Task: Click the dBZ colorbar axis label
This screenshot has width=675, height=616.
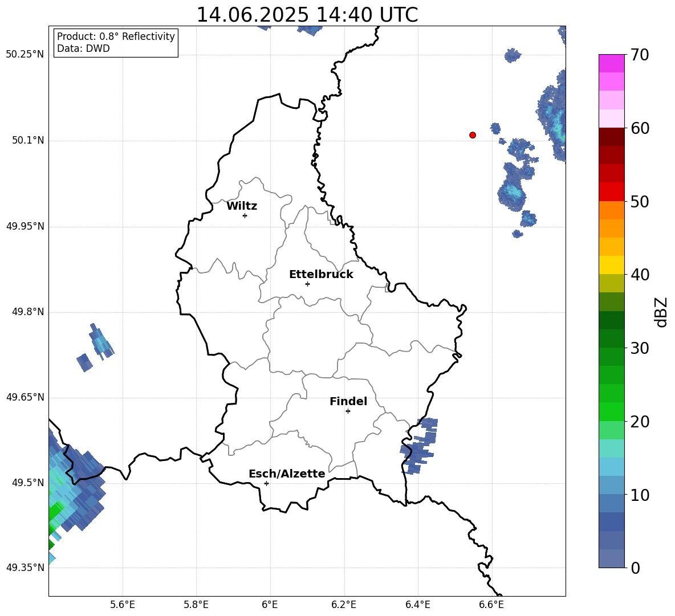Action: click(661, 312)
